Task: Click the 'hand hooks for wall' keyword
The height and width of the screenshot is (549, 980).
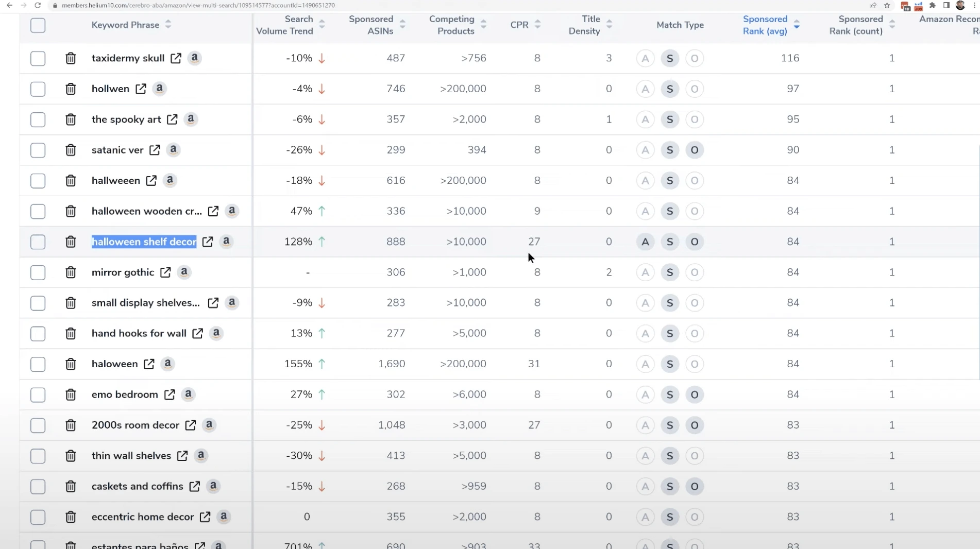Action: (x=139, y=333)
